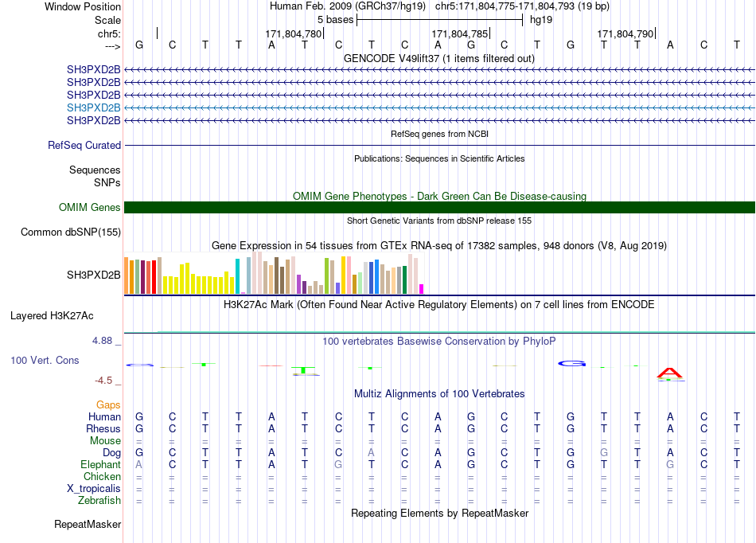Click the first SH3PXD2B transcript arrow line
The width and height of the screenshot is (756, 543).
pos(439,70)
